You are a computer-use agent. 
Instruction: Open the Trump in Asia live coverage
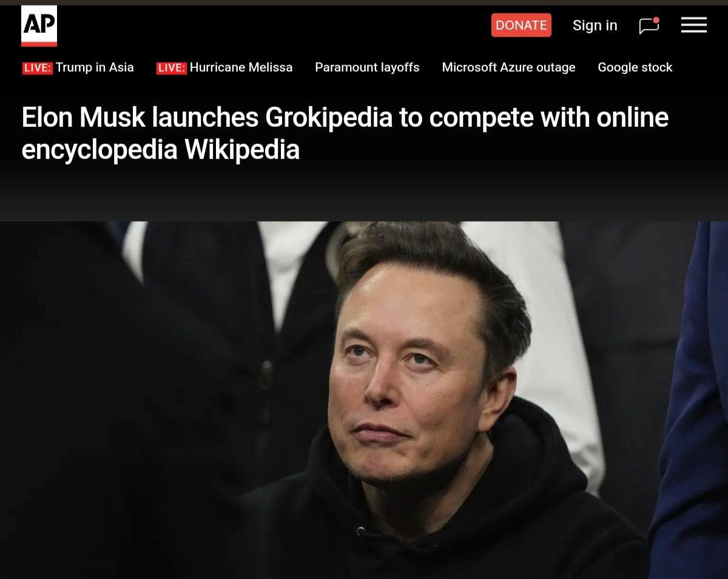(x=95, y=67)
